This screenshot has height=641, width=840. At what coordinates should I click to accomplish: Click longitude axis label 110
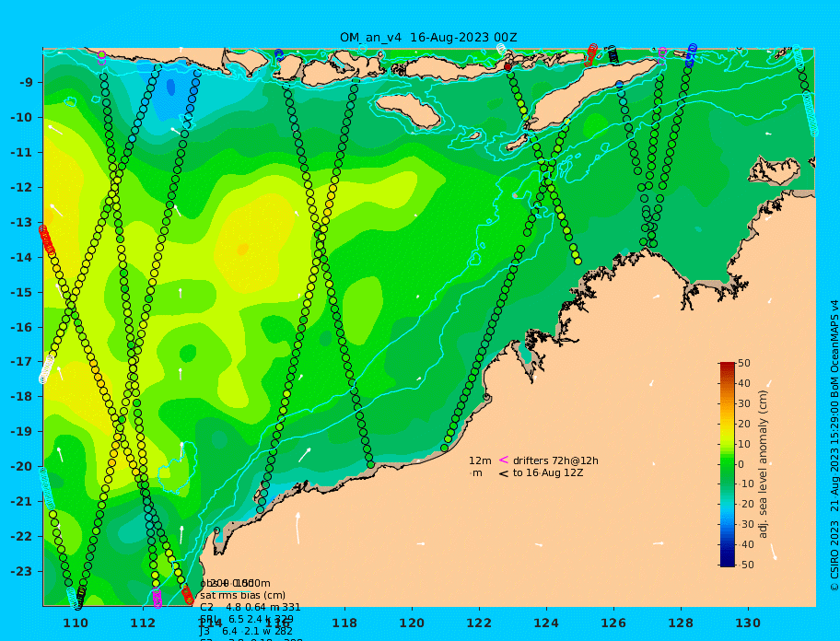tap(76, 623)
